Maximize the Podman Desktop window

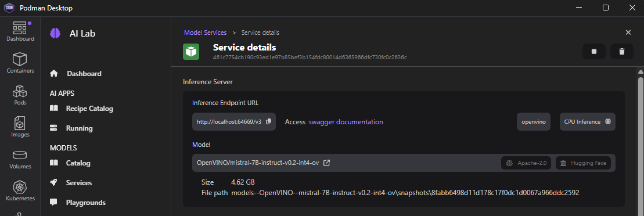606,8
